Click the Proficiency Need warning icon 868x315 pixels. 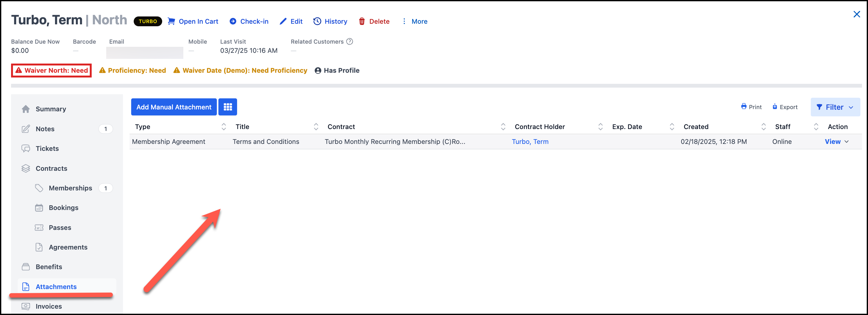[x=102, y=70]
